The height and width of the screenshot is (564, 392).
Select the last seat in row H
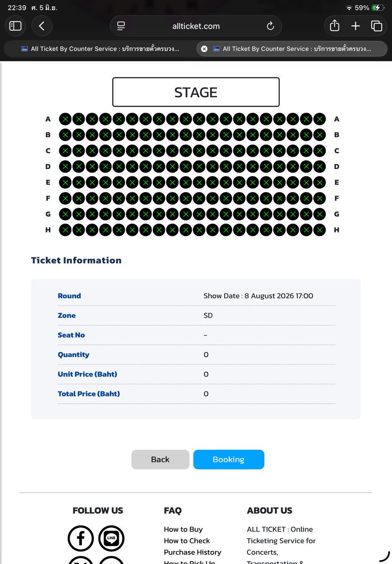click(320, 230)
